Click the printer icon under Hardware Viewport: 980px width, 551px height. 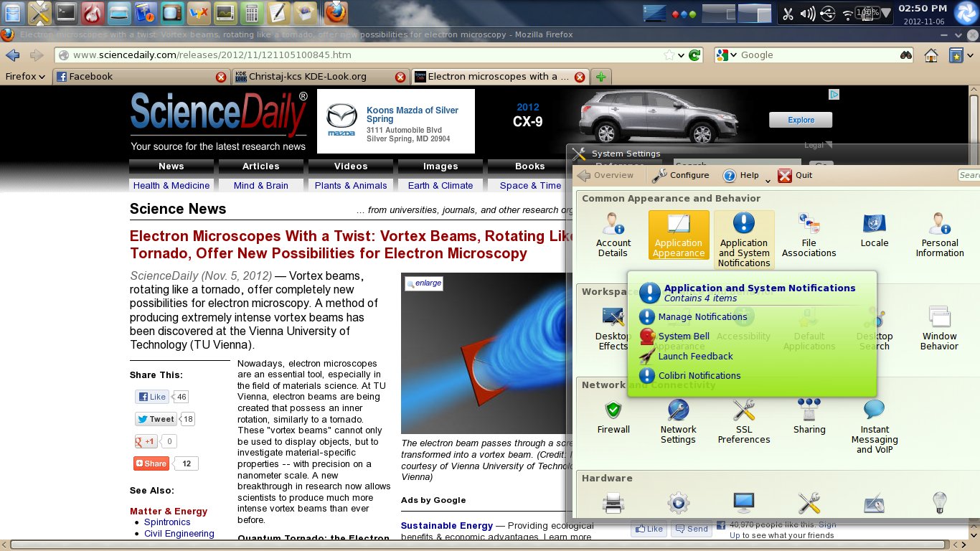pyautogui.click(x=613, y=503)
